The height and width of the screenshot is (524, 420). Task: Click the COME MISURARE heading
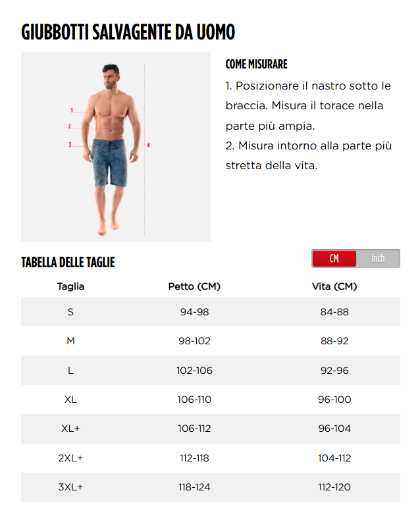pyautogui.click(x=256, y=64)
